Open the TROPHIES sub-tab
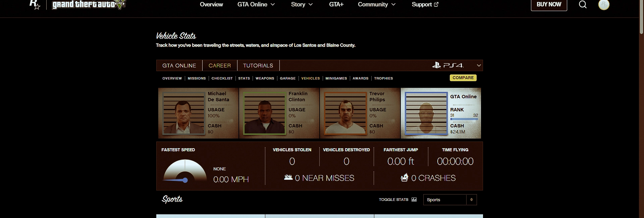Viewport: 644px width, 218px height. [383, 78]
